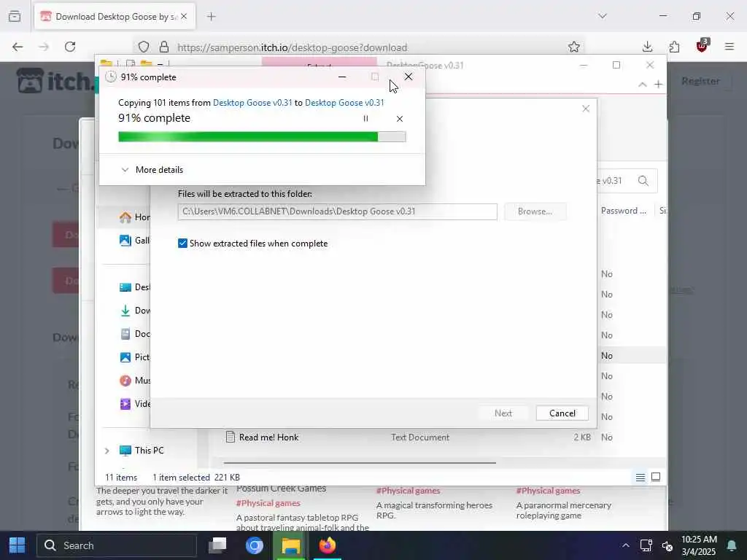Click the Next button in extract dialog

[503, 413]
